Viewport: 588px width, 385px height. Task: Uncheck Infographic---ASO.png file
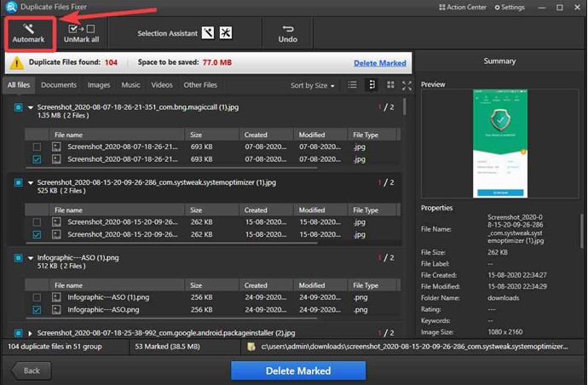pyautogui.click(x=37, y=310)
